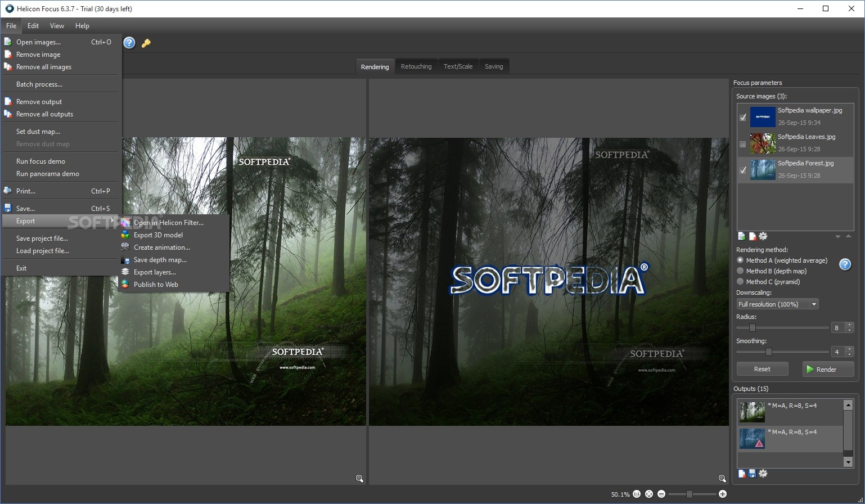Open source images settings gear icon
The width and height of the screenshot is (865, 504).
763,236
